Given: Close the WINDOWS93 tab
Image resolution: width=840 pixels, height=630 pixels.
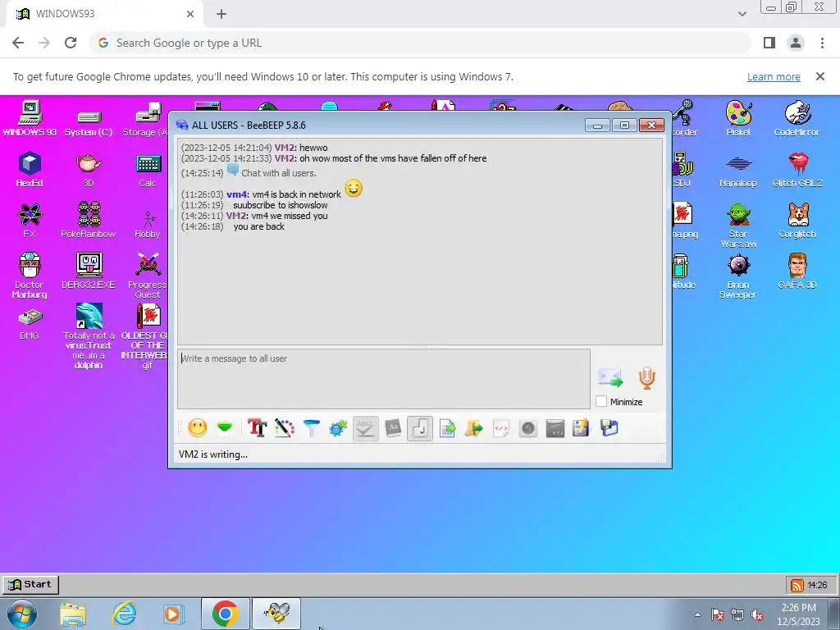Looking at the screenshot, I should (190, 14).
